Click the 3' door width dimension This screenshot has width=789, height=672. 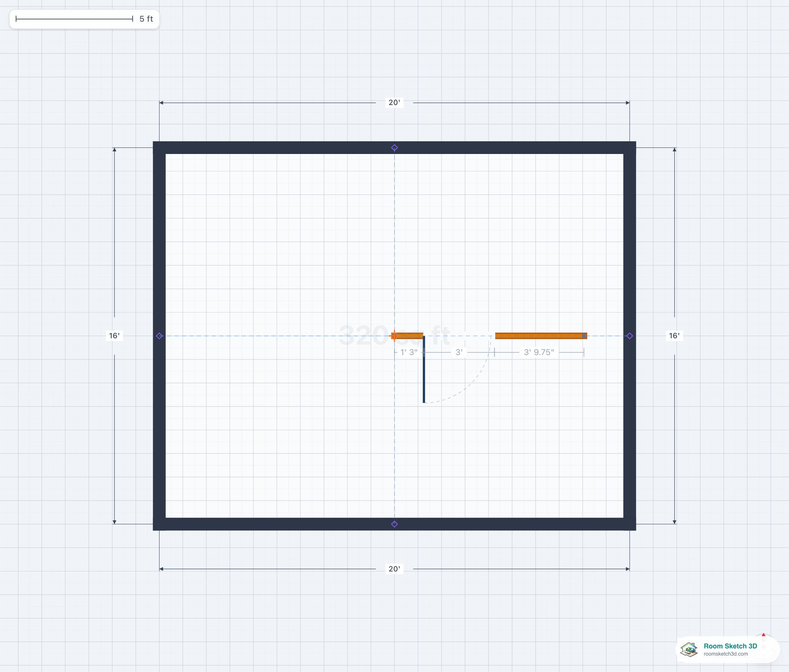(x=459, y=352)
